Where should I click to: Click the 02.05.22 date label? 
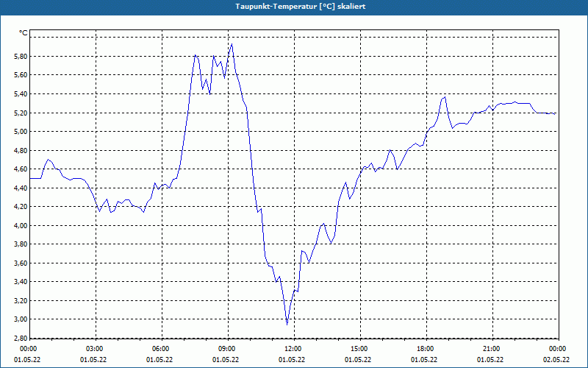556,359
